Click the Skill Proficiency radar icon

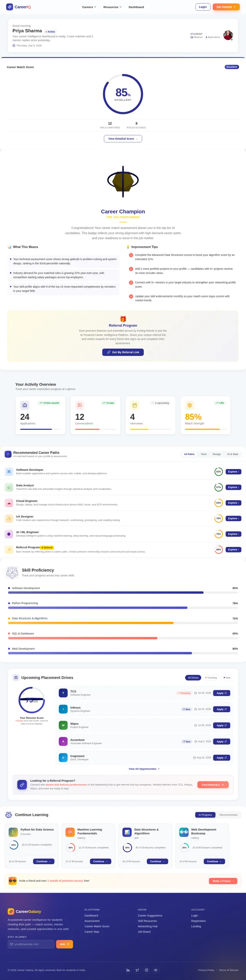(x=12, y=573)
